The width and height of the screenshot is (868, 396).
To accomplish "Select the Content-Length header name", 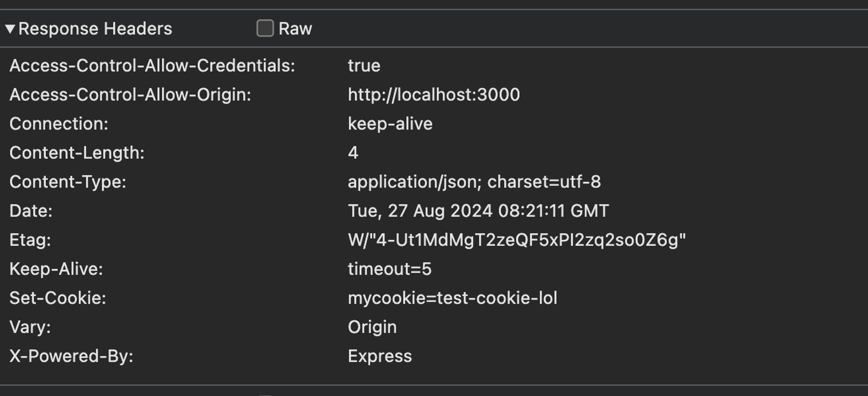I will tap(77, 153).
